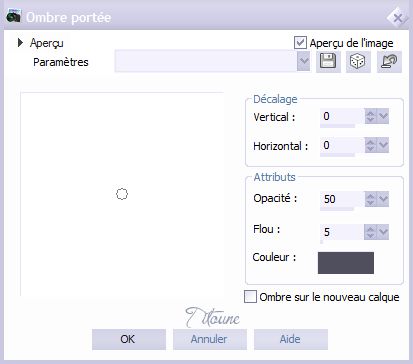Click the Vertical spinner arrows
Viewport: 413px width, 364px height.
coord(370,116)
